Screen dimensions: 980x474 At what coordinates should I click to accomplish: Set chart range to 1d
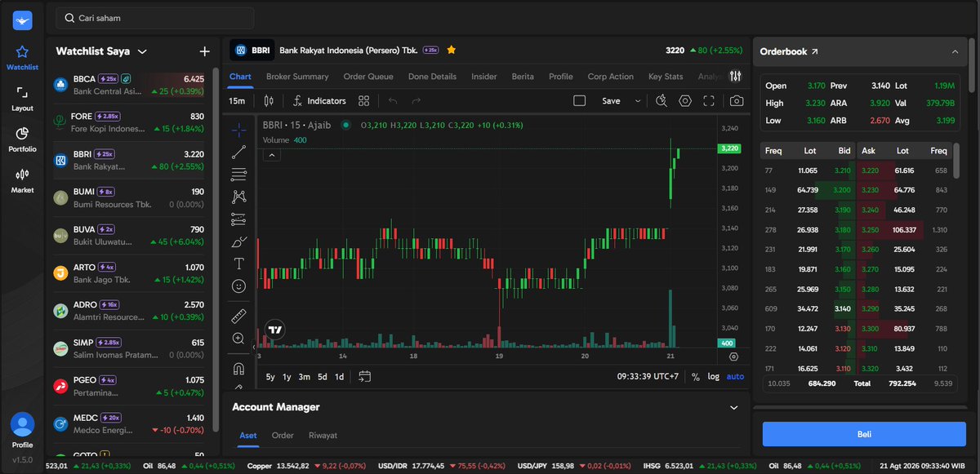click(x=339, y=377)
